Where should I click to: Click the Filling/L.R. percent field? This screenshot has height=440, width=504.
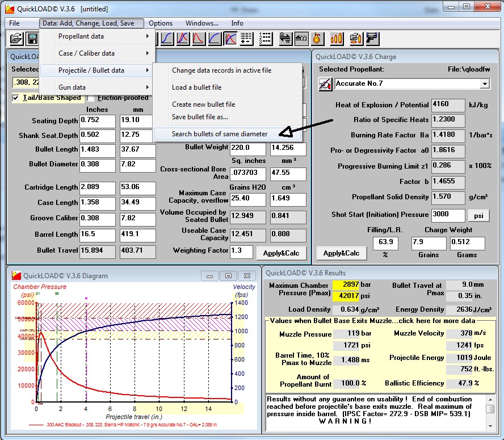(x=385, y=244)
